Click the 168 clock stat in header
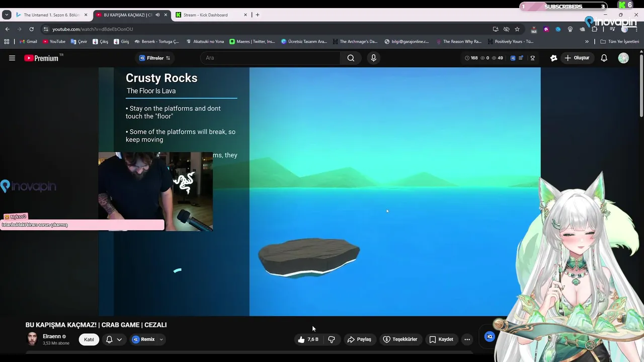This screenshot has width=644, height=362. 471,58
